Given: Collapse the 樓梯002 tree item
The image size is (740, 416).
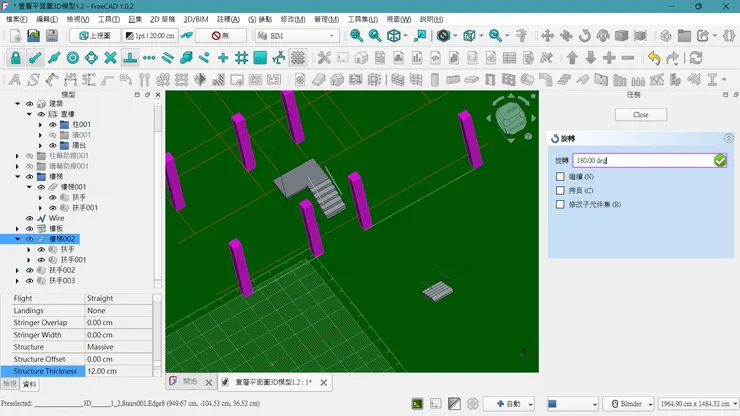Looking at the screenshot, I should point(17,239).
